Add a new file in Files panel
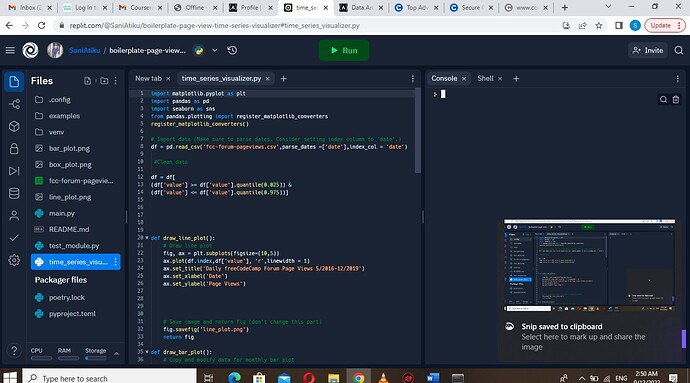 (x=88, y=81)
